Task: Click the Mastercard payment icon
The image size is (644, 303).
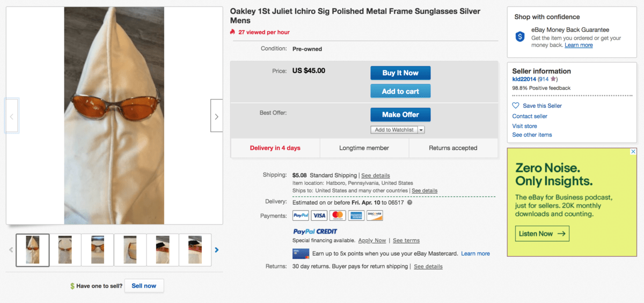Action: [x=337, y=216]
